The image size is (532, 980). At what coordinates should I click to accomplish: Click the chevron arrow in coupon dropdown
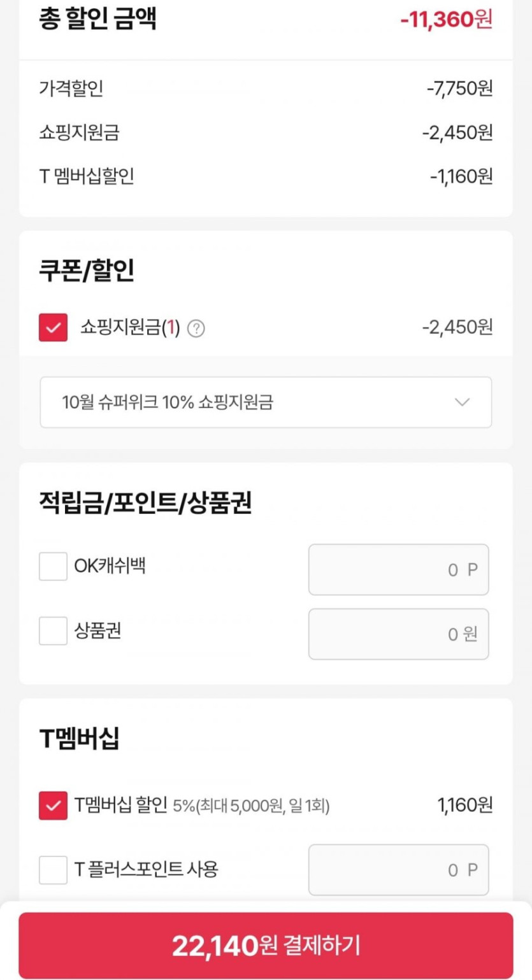tap(462, 402)
